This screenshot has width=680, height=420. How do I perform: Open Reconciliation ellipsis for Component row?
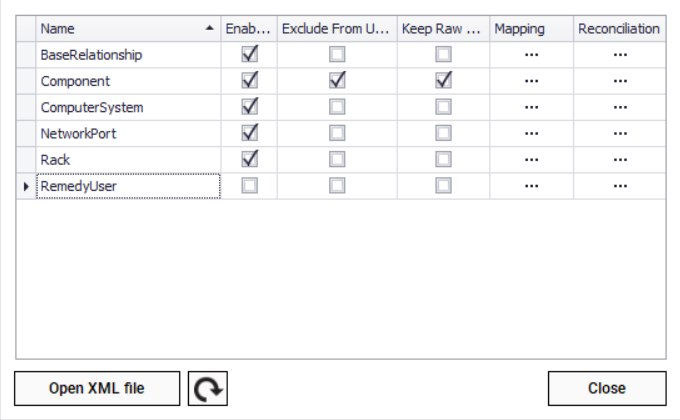tap(620, 81)
